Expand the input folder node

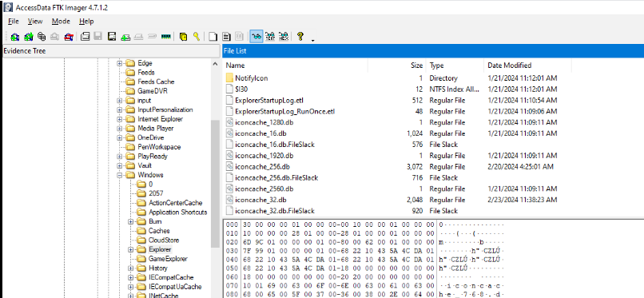tap(120, 100)
